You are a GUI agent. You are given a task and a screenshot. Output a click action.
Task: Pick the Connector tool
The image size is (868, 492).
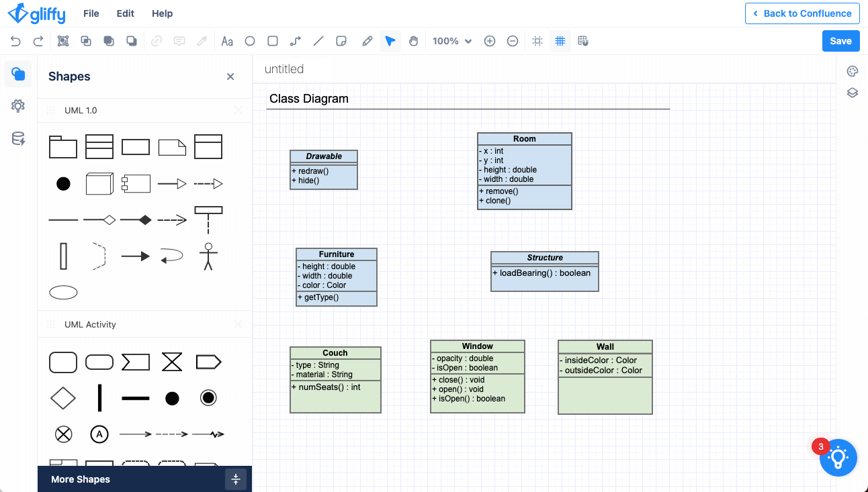(296, 41)
